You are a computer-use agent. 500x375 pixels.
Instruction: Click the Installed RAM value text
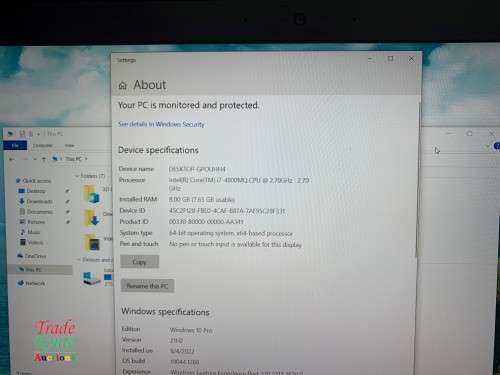(x=202, y=199)
